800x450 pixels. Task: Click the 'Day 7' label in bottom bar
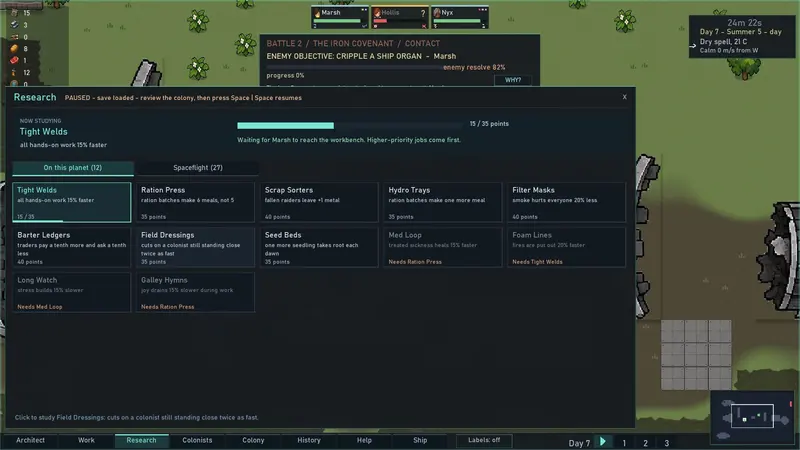pyautogui.click(x=579, y=443)
